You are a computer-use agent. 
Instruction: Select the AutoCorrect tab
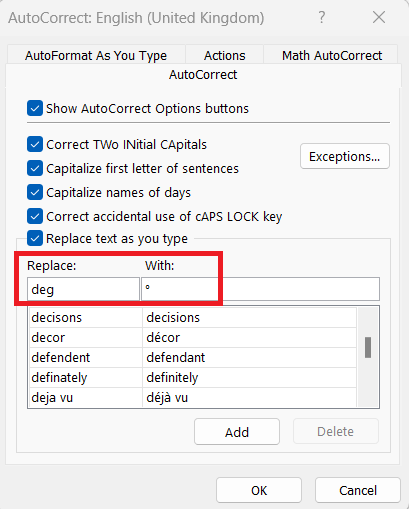[203, 75]
